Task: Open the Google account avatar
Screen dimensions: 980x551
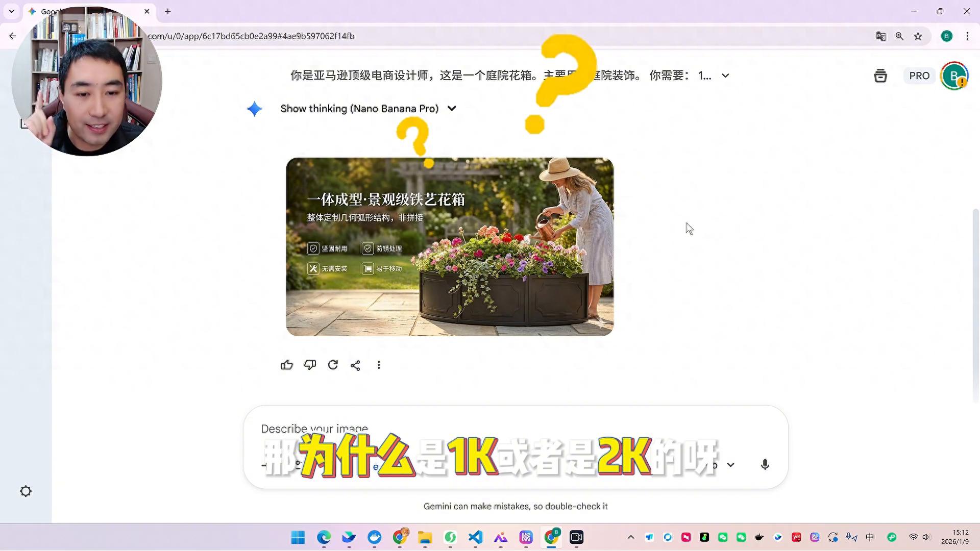Action: (954, 76)
